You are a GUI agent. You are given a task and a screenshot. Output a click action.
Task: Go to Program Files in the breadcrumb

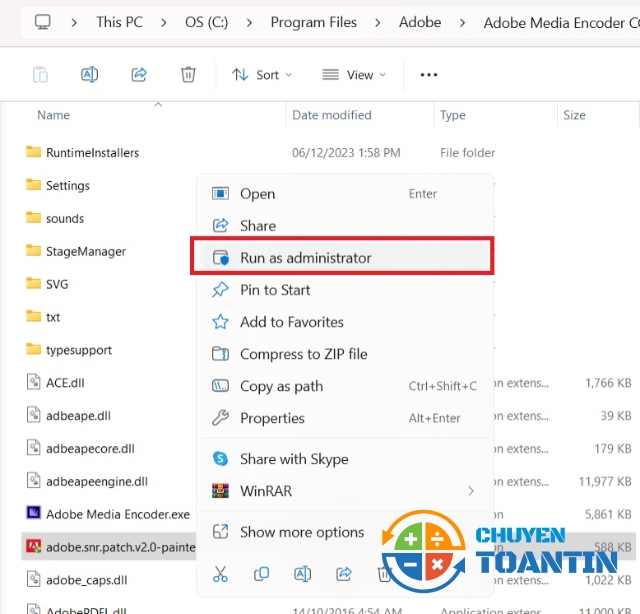[x=313, y=22]
